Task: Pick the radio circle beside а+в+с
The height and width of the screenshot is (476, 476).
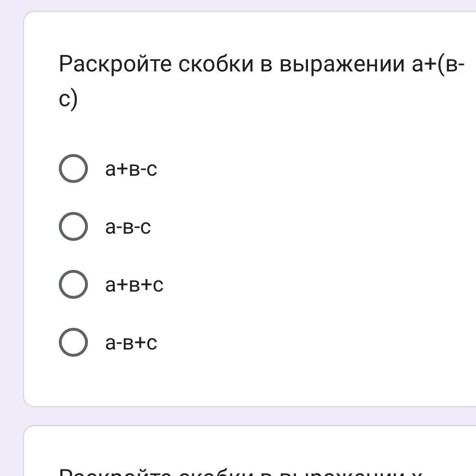Action: 73,284
